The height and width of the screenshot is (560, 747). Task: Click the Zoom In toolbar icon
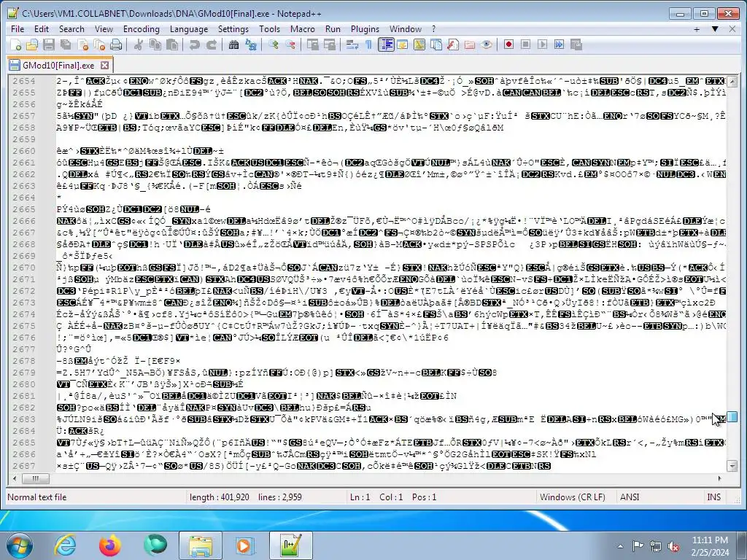point(273,44)
